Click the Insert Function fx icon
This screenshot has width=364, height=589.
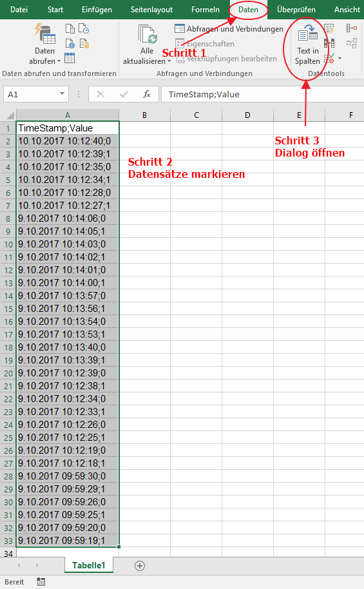point(147,94)
